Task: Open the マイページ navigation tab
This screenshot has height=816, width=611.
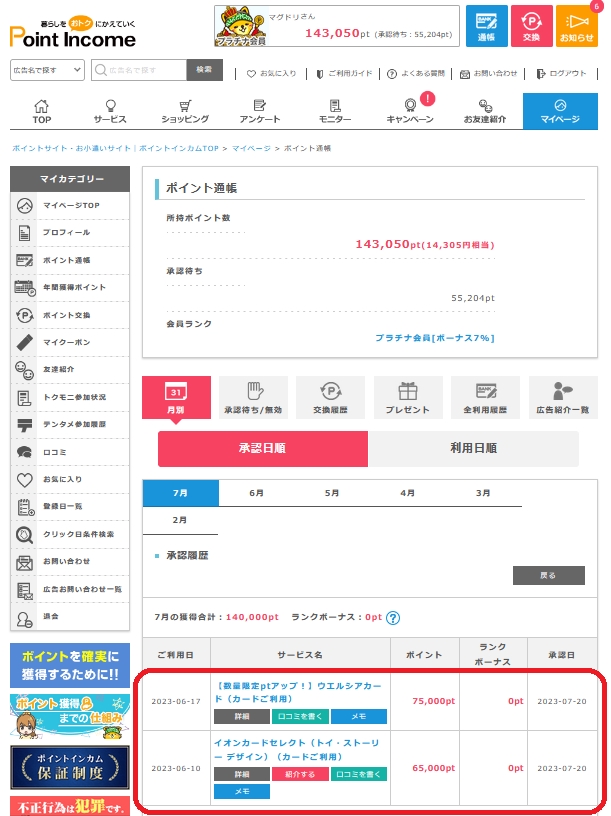Action: click(560, 111)
